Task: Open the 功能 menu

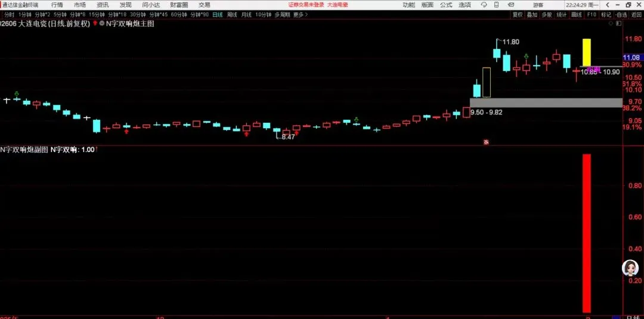Action: point(408,5)
